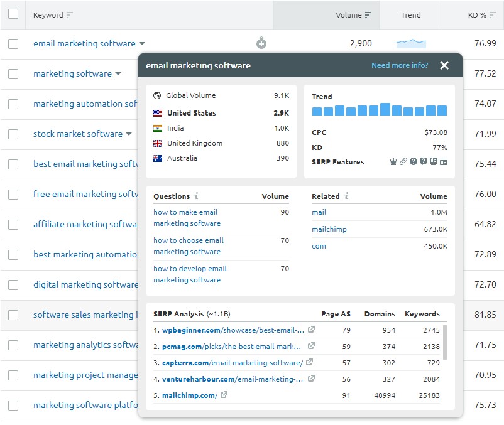The width and height of the screenshot is (504, 425).
Task: Check the best email marketing row checkbox
Action: coord(13,164)
